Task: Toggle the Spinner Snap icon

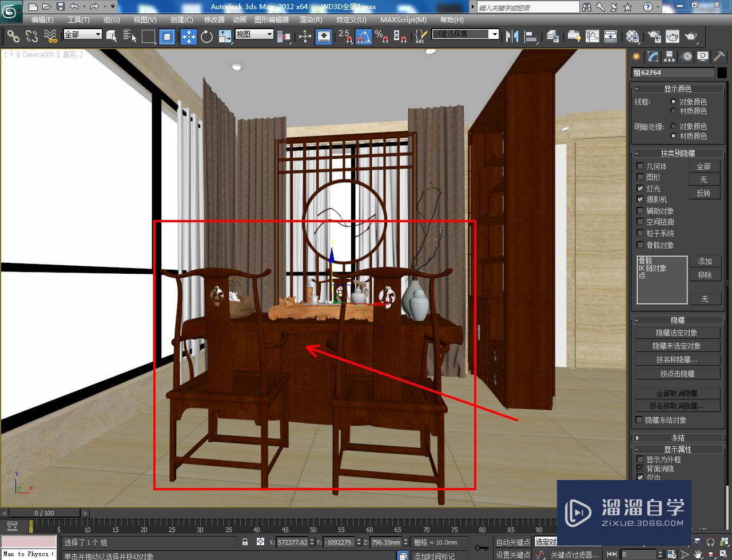Action: [400, 37]
